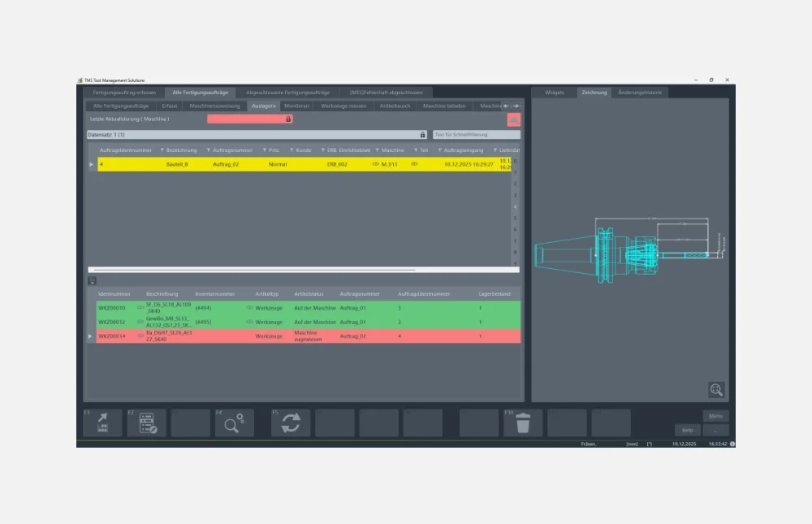Click the F1 export arrow icon button
Viewport: 812px width, 524px height.
pos(103,423)
